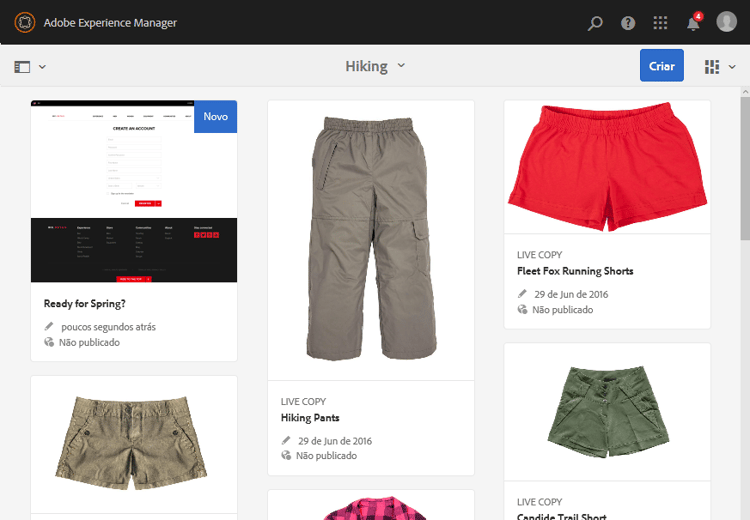This screenshot has width=750, height=520.
Task: Click the LIVE COPY label on Hiking Pants card
Action: (x=303, y=402)
